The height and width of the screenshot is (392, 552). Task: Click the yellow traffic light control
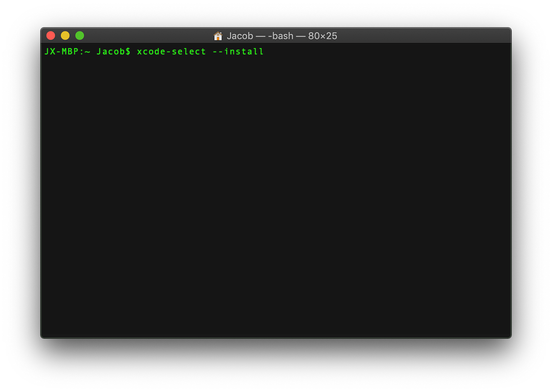[x=65, y=35]
